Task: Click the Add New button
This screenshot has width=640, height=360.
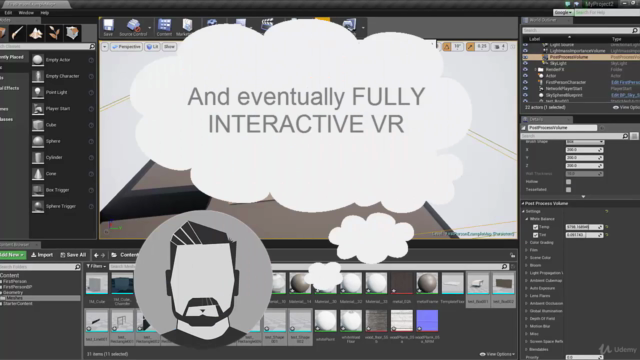Action: coord(12,255)
